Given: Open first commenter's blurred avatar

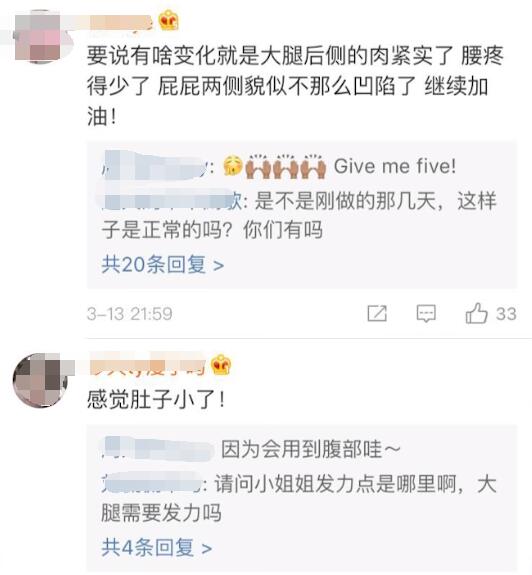Looking at the screenshot, I should [x=42, y=37].
